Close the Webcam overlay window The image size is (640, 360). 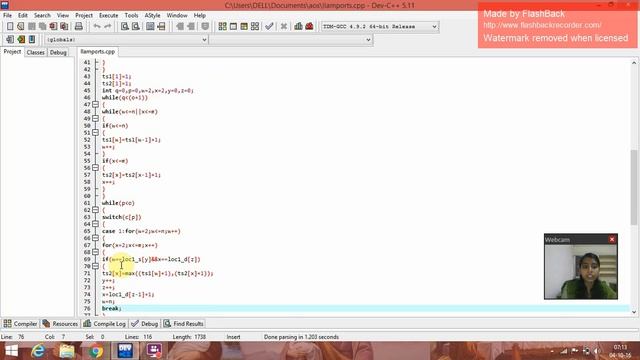612,240
